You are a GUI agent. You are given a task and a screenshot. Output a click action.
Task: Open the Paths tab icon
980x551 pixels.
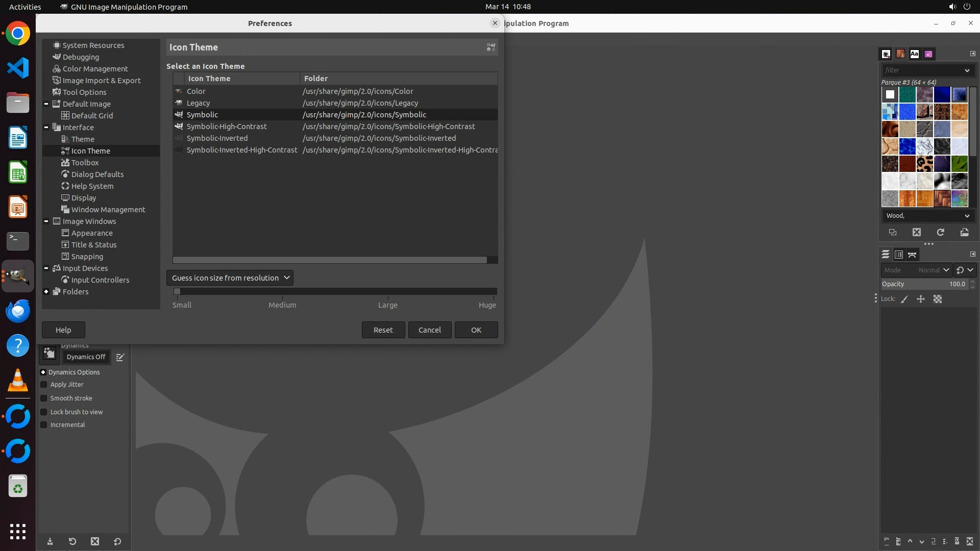point(912,255)
